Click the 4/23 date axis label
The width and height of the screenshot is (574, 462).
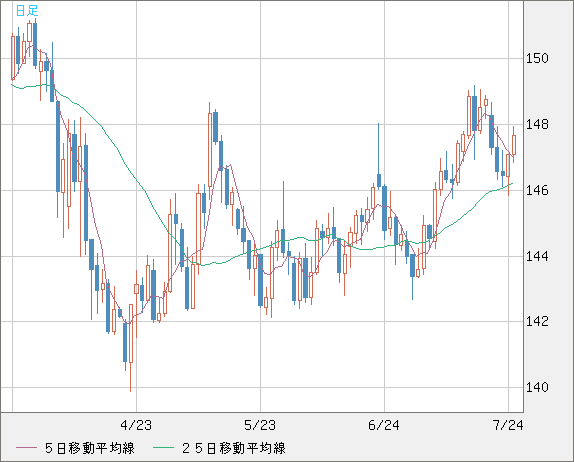pos(136,425)
